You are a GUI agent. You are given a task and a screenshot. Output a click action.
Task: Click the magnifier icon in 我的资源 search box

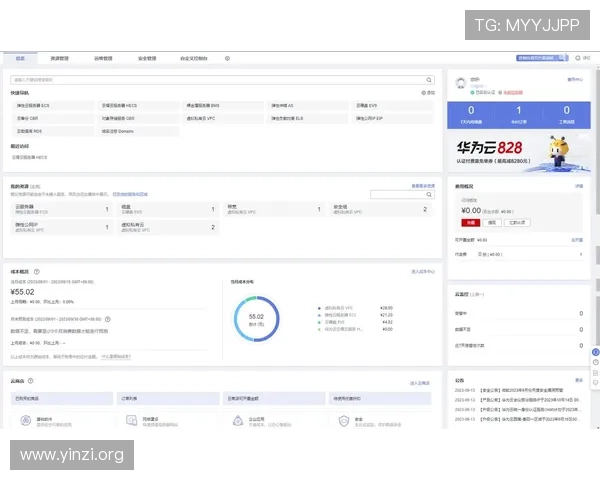click(x=429, y=194)
